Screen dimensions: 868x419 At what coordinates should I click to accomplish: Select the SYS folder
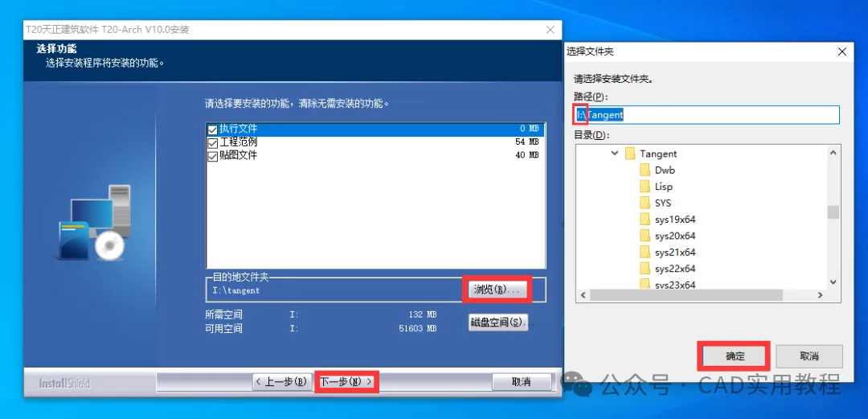coord(662,203)
